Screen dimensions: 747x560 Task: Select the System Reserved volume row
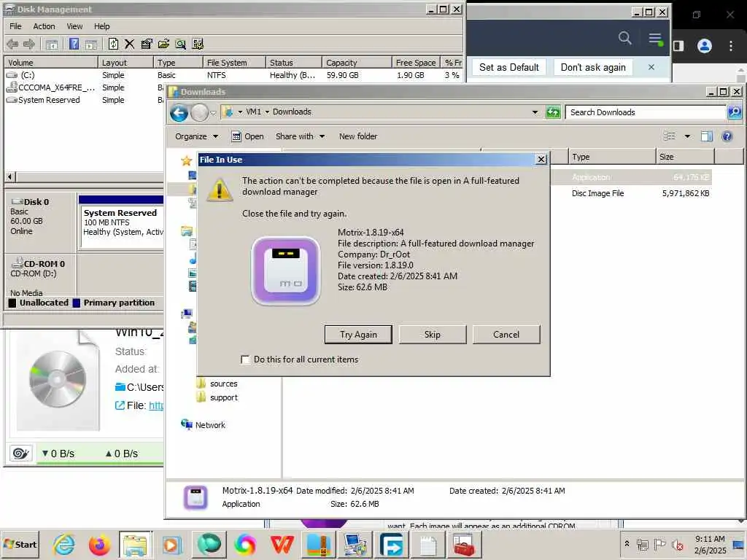click(84, 100)
